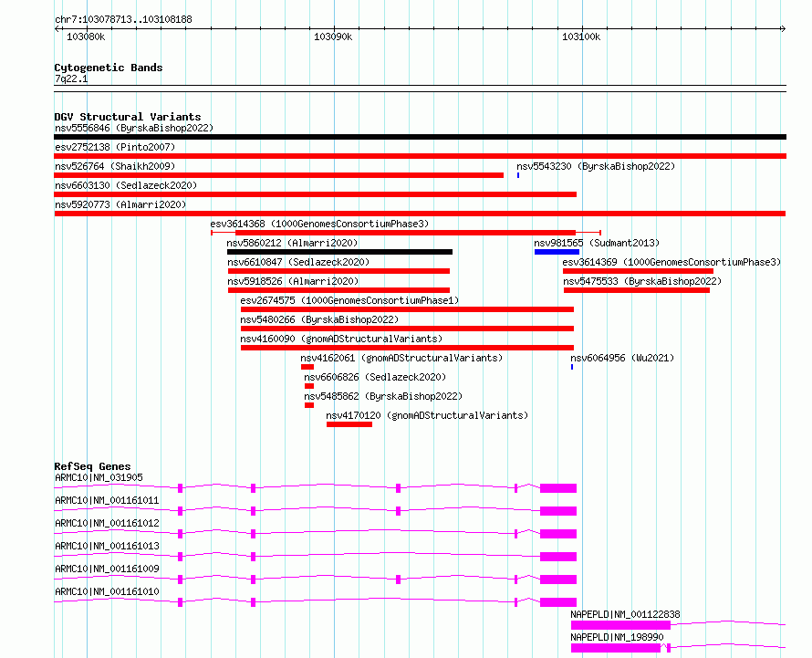Open gene label ARMC10|NM_001161011
812x658 pixels.
coord(107,500)
